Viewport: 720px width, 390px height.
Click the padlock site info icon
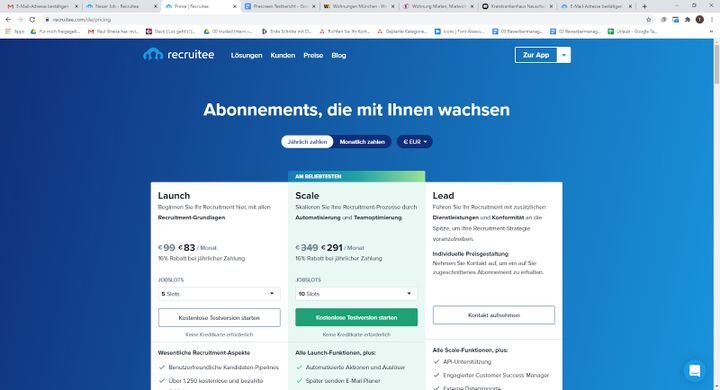[47, 19]
